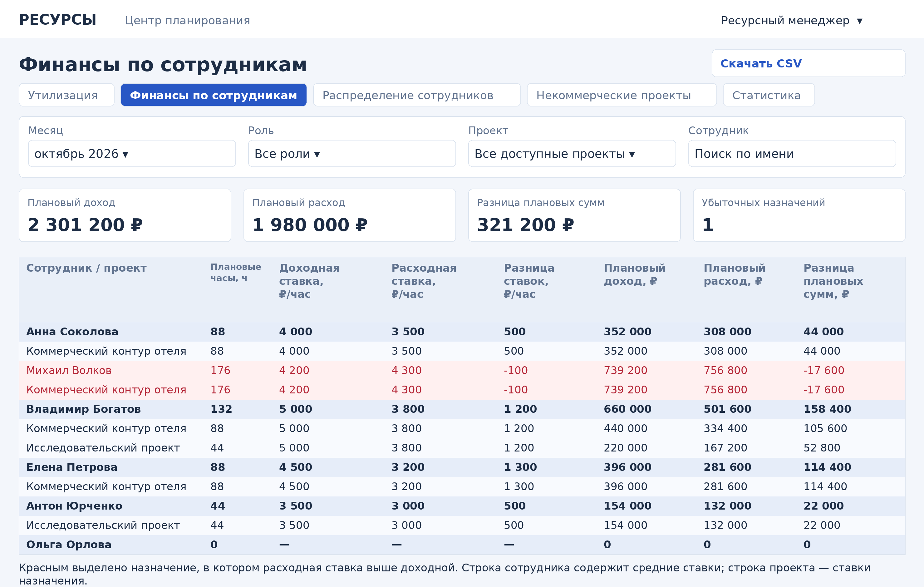
Task: Click the 501 600 planned expense value
Action: point(727,409)
